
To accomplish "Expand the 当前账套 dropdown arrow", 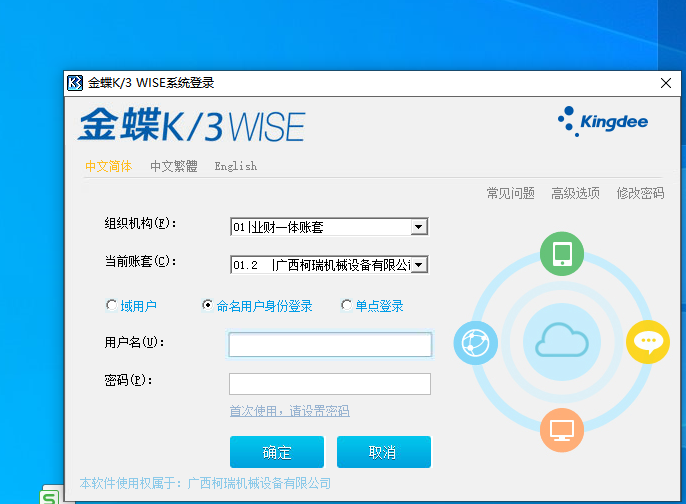I will [419, 265].
